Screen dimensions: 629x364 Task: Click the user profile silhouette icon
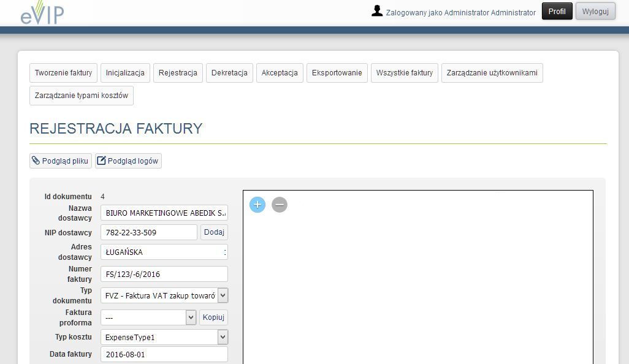(x=377, y=11)
